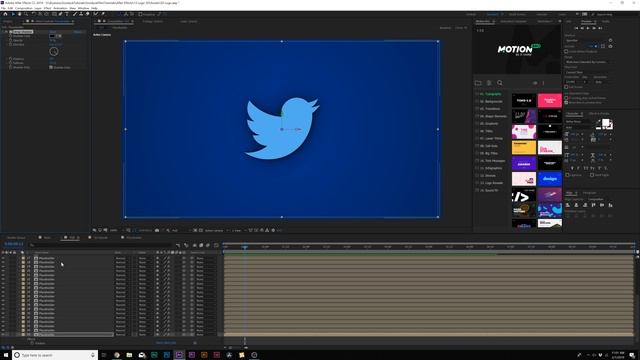
Task: Switch to the Project panel tab
Action: click(x=7, y=21)
